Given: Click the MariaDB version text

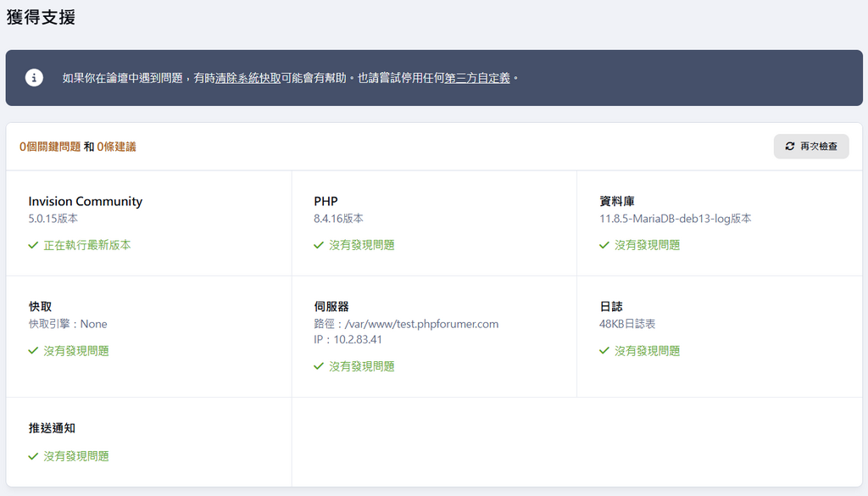Looking at the screenshot, I should click(675, 219).
